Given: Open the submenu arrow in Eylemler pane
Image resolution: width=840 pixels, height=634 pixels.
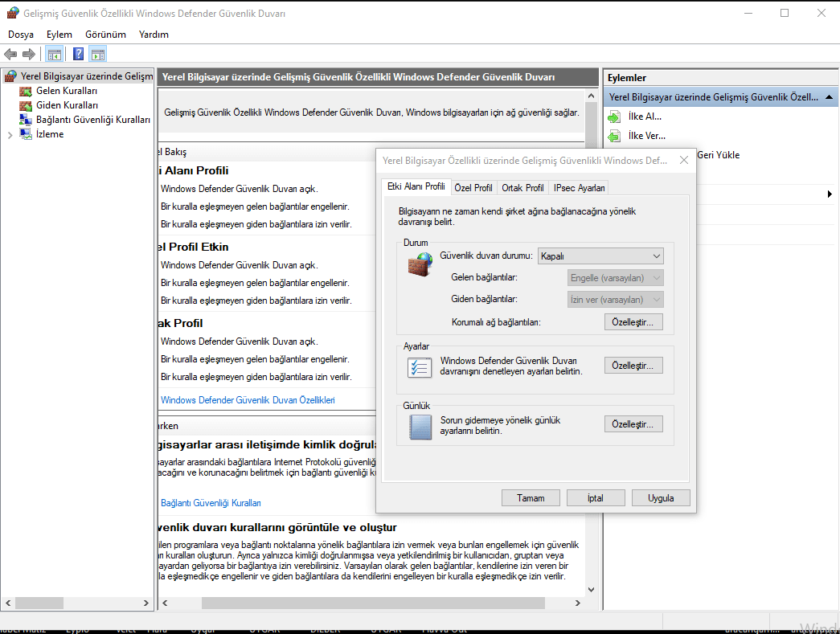Looking at the screenshot, I should coord(830,194).
